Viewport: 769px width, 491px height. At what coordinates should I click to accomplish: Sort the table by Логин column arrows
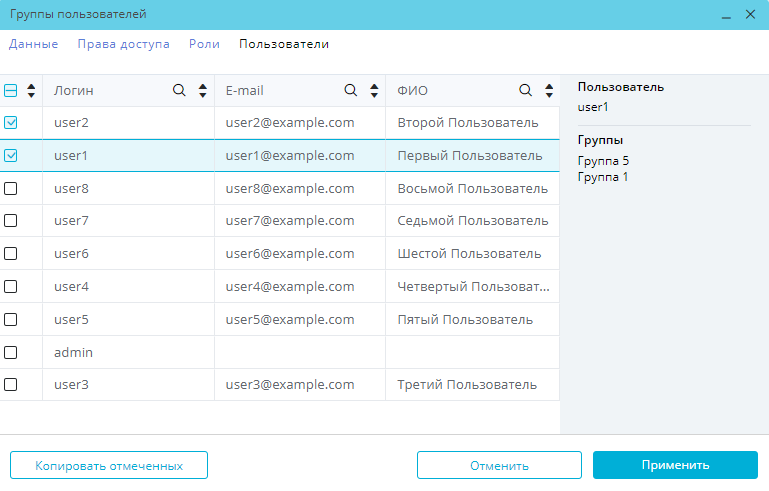click(x=203, y=90)
